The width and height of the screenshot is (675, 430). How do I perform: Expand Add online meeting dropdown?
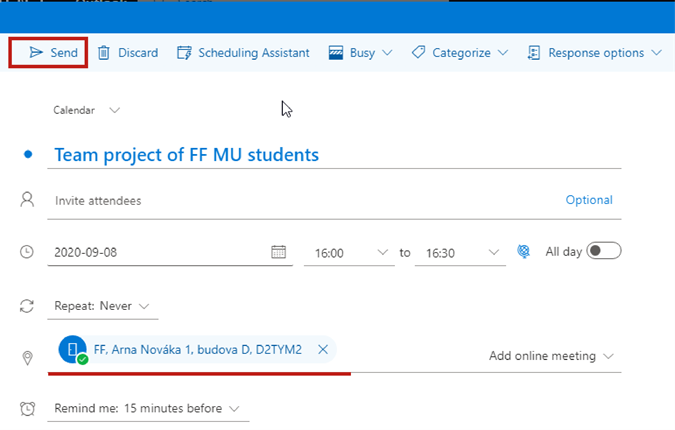551,356
